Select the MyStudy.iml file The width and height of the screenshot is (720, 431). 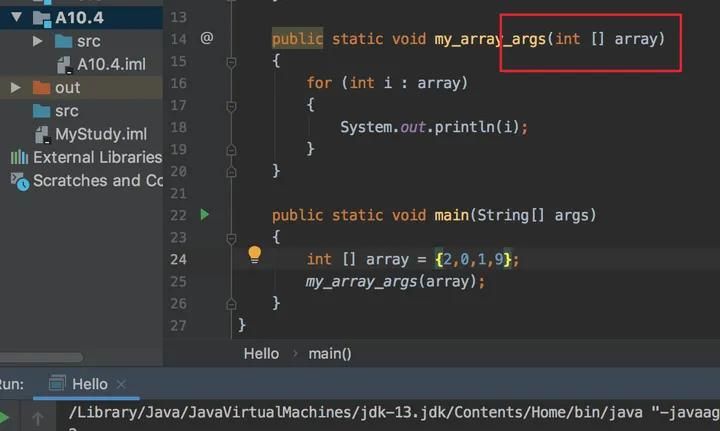point(100,134)
